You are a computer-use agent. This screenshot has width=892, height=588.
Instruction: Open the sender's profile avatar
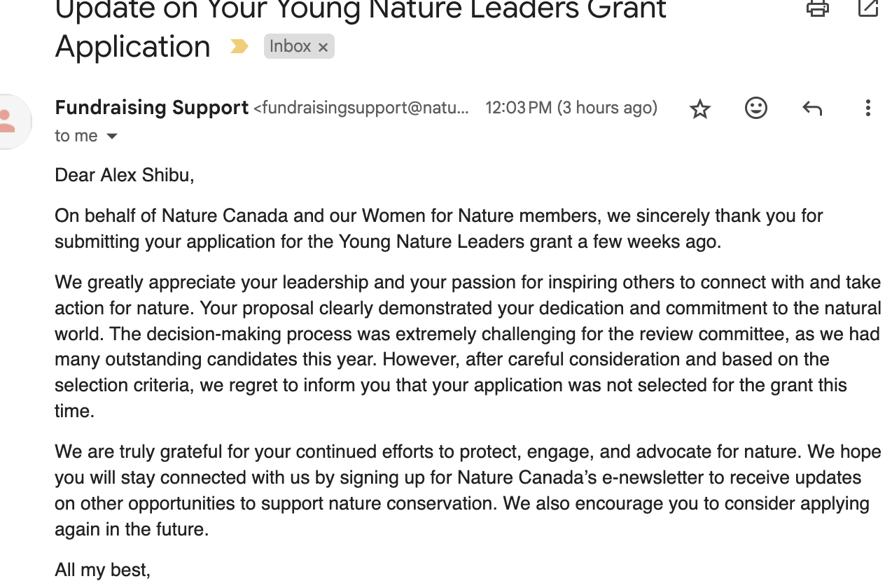pos(8,121)
